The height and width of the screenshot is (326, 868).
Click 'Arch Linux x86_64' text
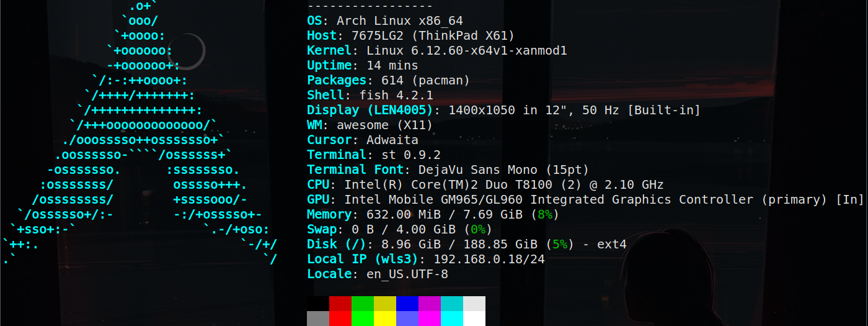point(400,20)
